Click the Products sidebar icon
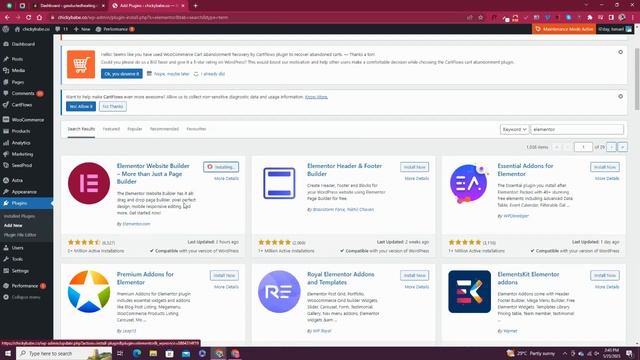640x360 pixels. click(6, 131)
